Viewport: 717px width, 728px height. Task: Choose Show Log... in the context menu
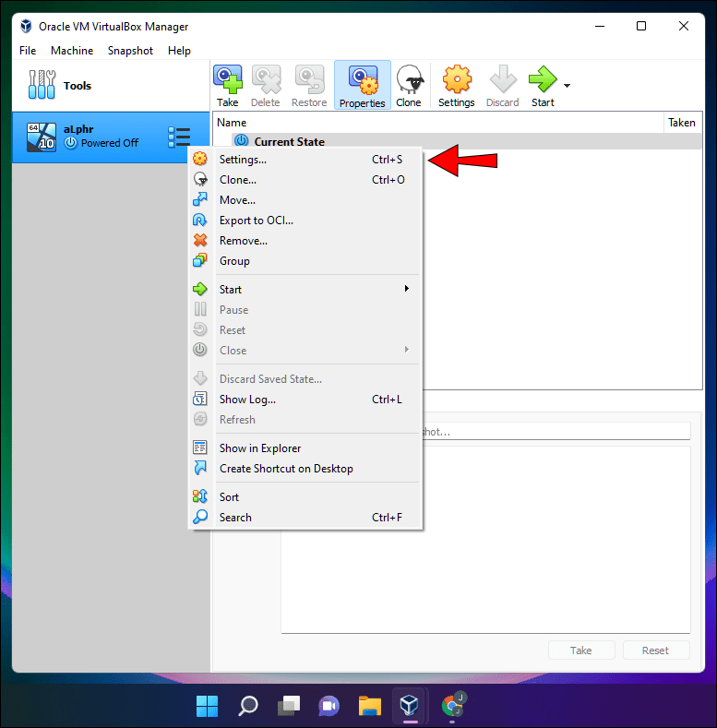(305, 400)
